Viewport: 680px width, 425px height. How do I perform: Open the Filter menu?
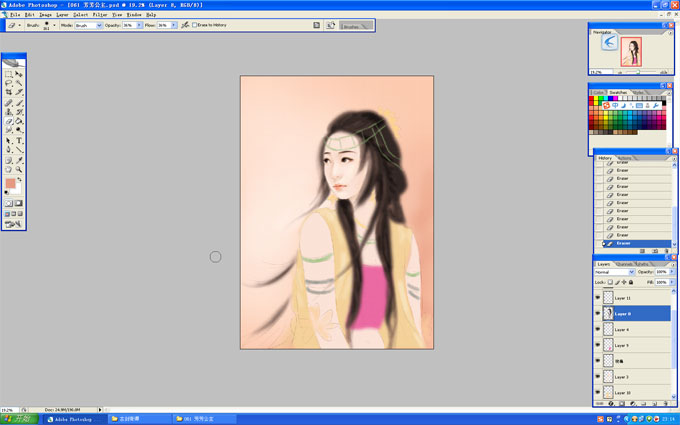[x=100, y=15]
